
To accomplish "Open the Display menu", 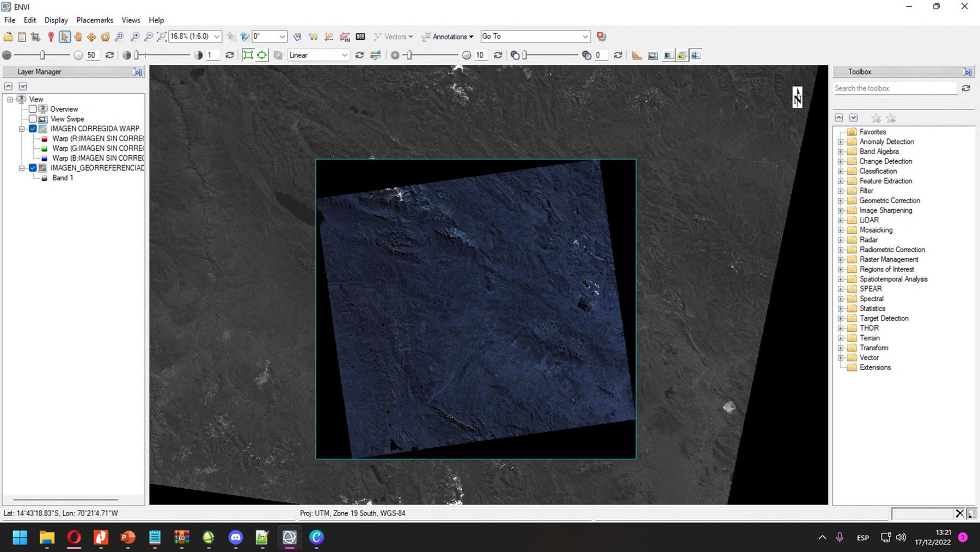I will coord(56,20).
